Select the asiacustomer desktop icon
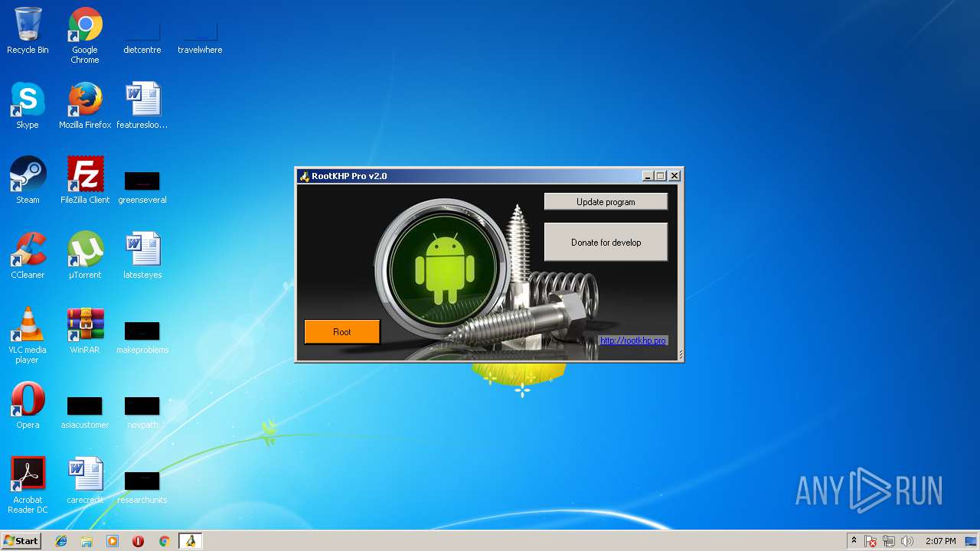 (85, 411)
